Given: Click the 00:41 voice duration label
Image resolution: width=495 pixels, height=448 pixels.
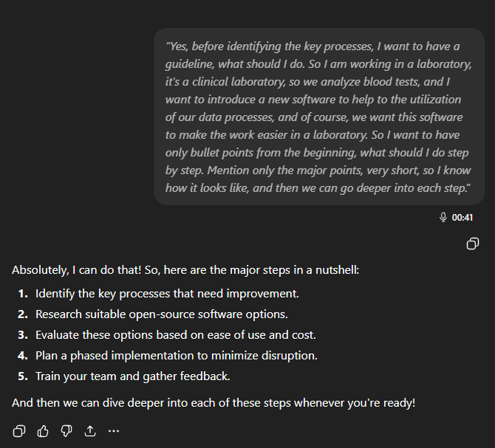Looking at the screenshot, I should [462, 218].
